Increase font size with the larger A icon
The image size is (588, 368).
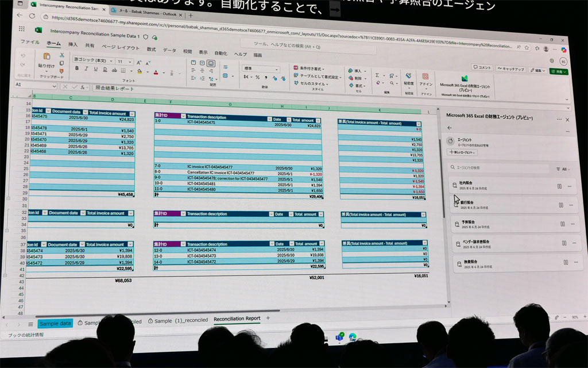pos(139,63)
